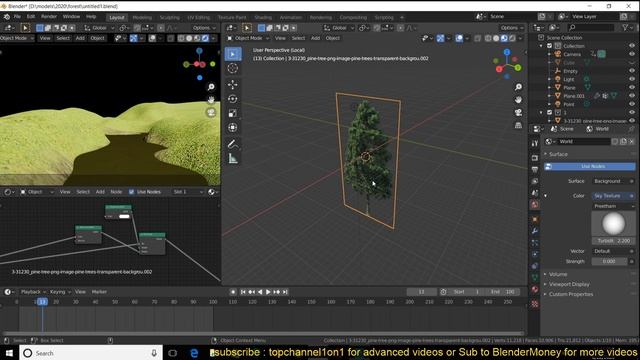Jump to the timeline end frame
The height and width of the screenshot is (360, 640).
(285, 292)
